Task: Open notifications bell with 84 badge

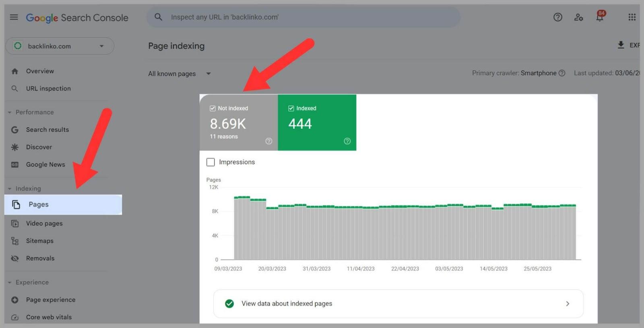Action: [x=600, y=17]
